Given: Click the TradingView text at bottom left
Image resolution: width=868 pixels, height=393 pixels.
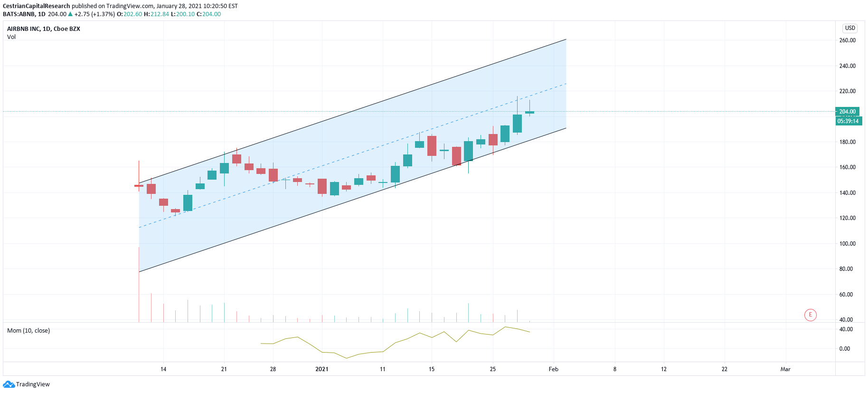Looking at the screenshot, I should 33,384.
